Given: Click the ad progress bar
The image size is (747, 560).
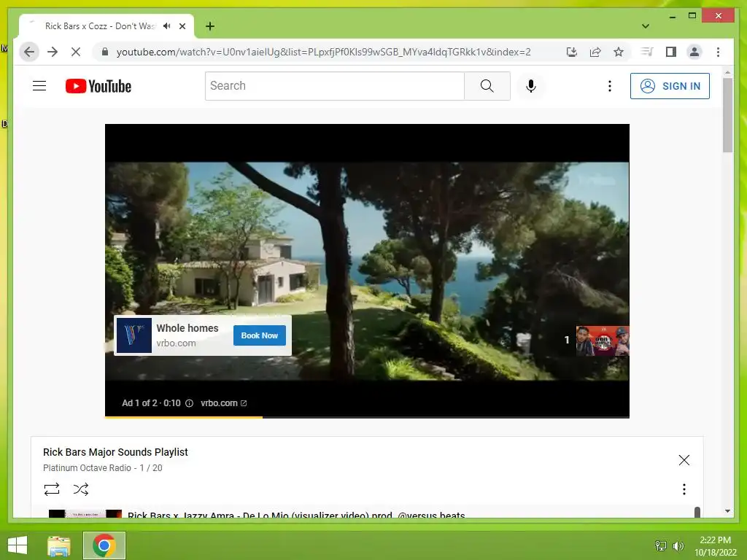Looking at the screenshot, I should coord(367,417).
